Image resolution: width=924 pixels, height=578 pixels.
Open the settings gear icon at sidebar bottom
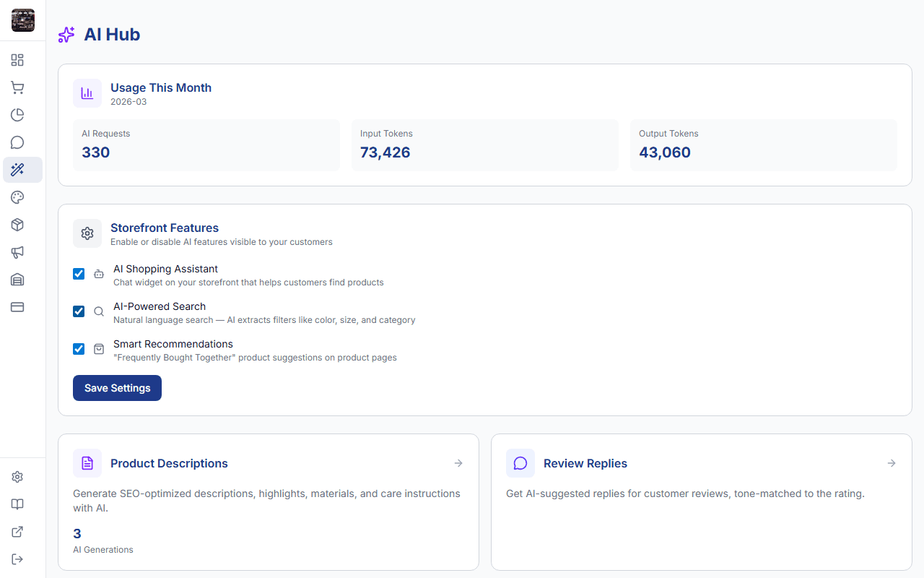(x=17, y=477)
